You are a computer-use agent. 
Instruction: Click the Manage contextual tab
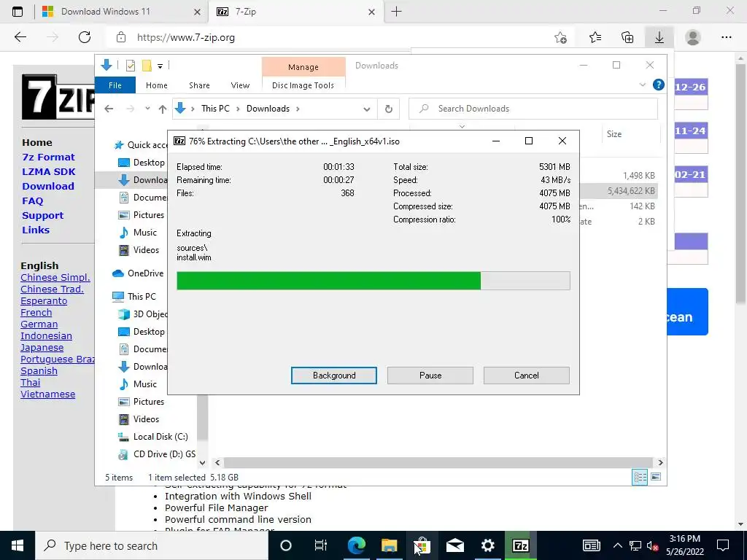pos(303,67)
